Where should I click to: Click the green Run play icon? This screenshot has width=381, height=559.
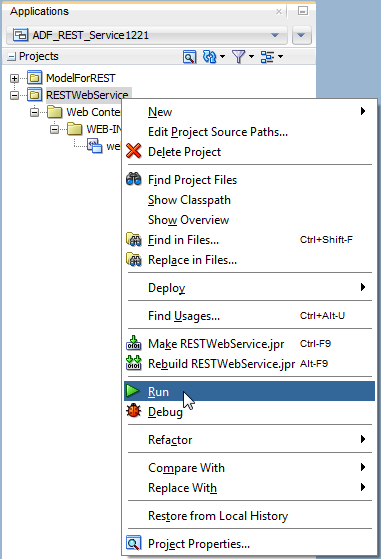(133, 391)
